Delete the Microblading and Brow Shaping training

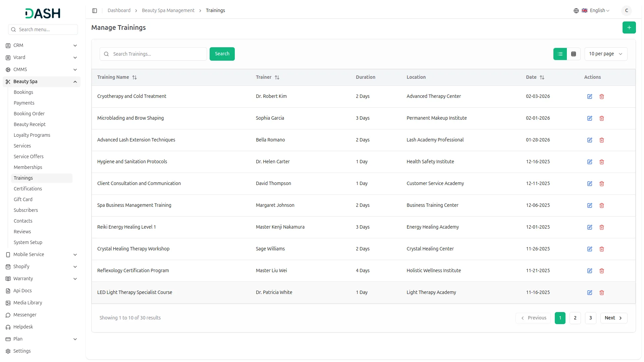point(601,118)
